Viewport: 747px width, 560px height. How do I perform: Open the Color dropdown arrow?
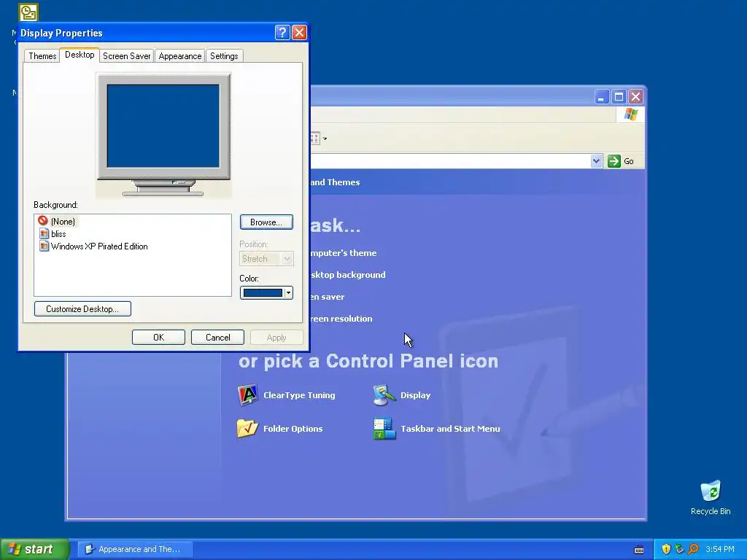288,293
